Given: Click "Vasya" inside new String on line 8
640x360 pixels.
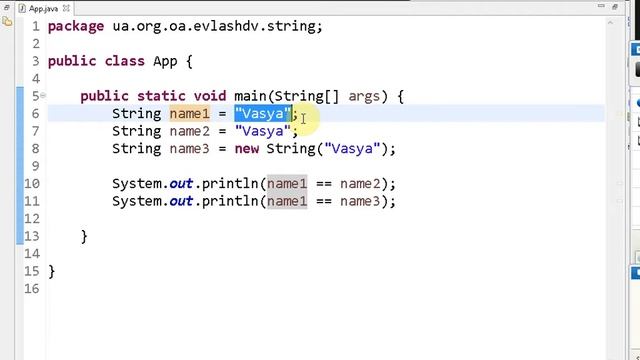Looking at the screenshot, I should pos(352,149).
